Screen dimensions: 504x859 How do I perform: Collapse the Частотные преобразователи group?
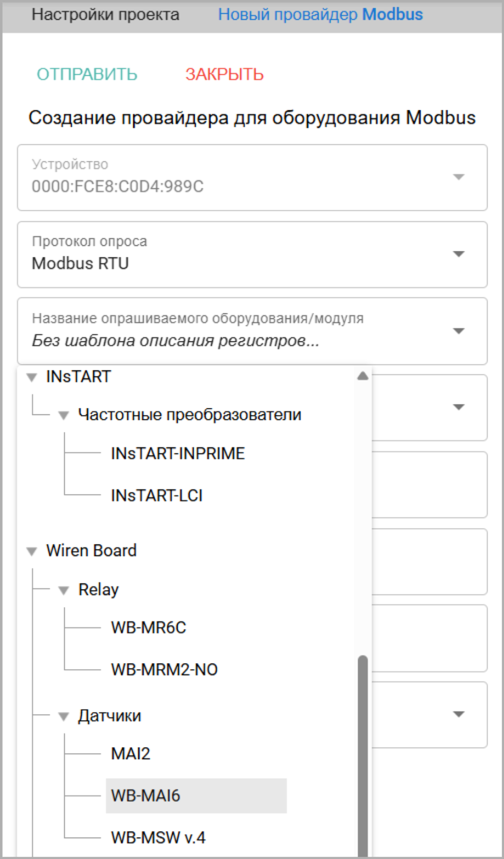[64, 416]
